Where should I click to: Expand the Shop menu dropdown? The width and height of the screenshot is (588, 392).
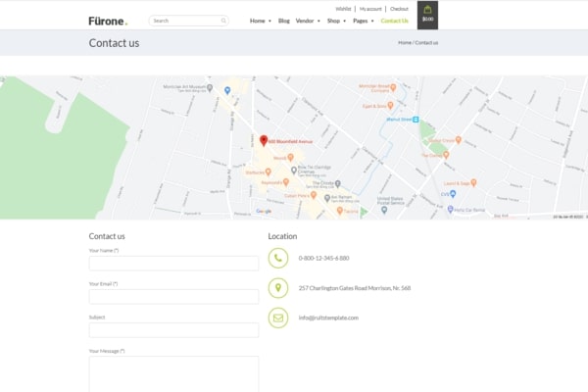pos(336,20)
